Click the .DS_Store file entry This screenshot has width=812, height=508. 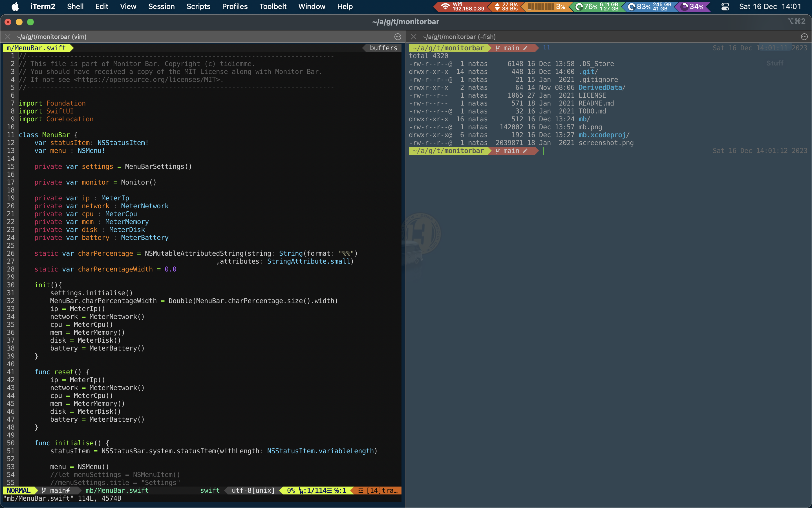(596, 64)
